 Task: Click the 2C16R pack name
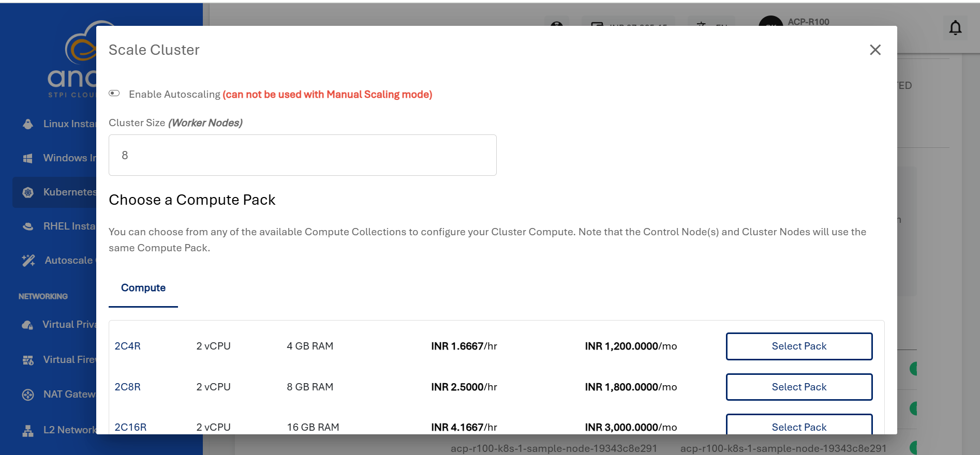click(130, 427)
